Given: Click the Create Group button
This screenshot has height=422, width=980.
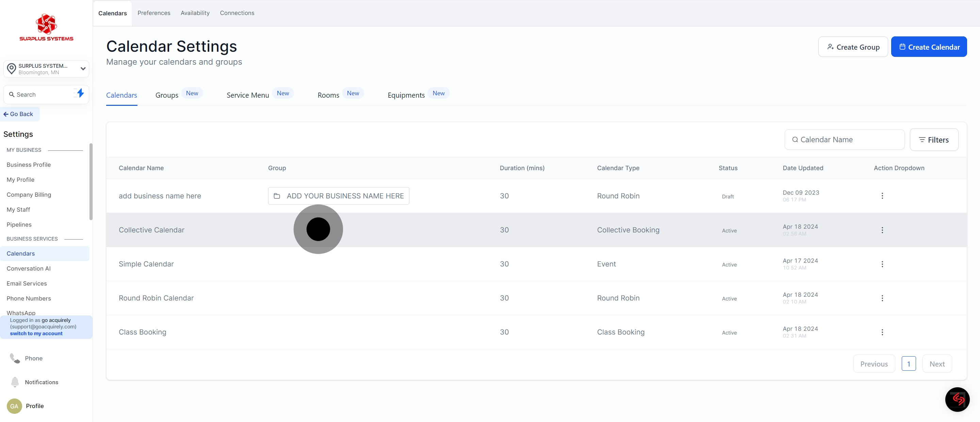Looking at the screenshot, I should pyautogui.click(x=852, y=47).
